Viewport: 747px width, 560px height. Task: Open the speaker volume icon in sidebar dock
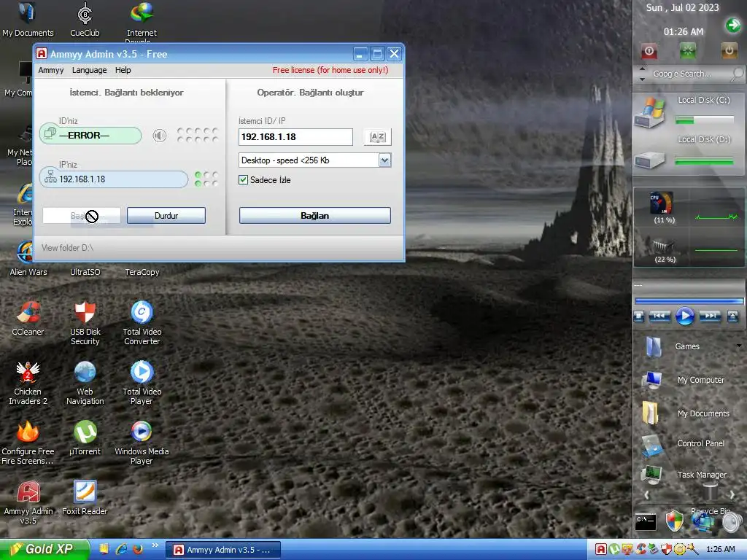(x=732, y=522)
